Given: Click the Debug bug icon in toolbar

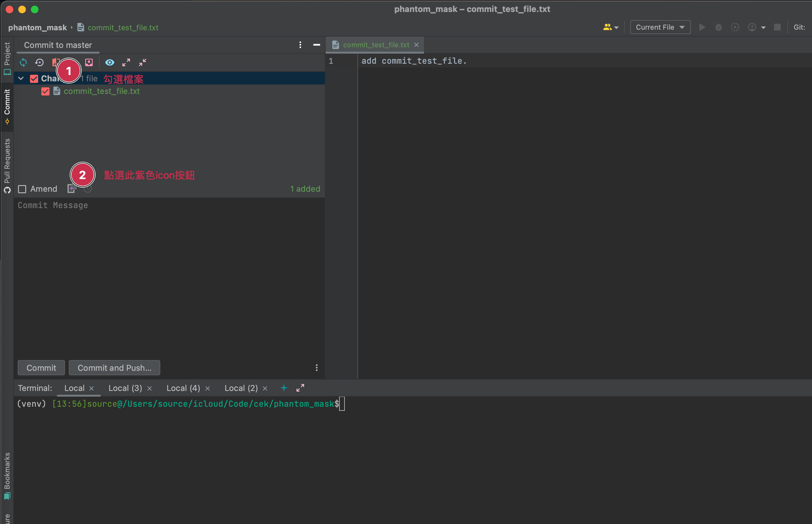Looking at the screenshot, I should [x=718, y=27].
